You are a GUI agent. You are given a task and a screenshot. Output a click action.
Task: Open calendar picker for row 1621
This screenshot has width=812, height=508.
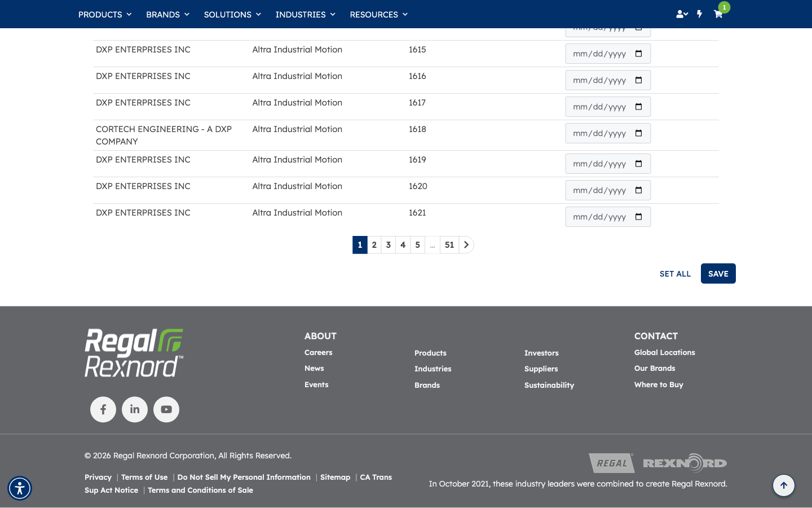pos(639,217)
